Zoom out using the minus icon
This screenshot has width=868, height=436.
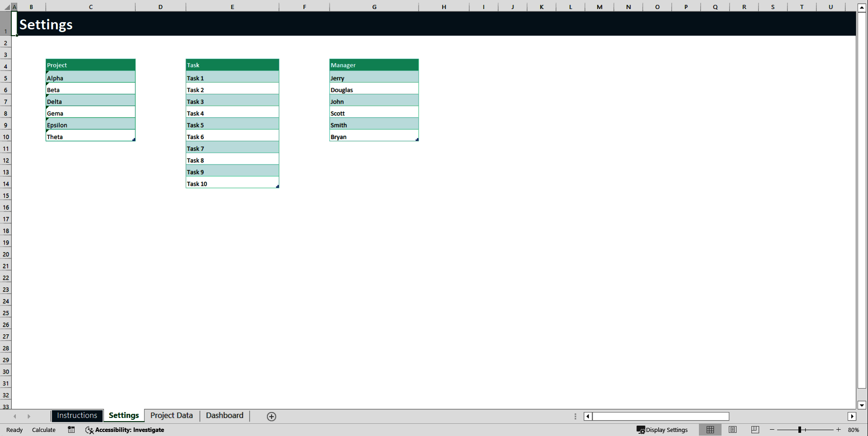771,430
